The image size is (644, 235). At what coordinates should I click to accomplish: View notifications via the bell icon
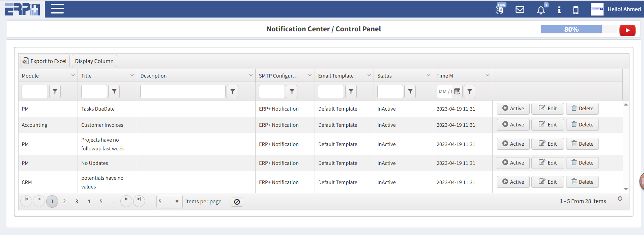pyautogui.click(x=541, y=10)
